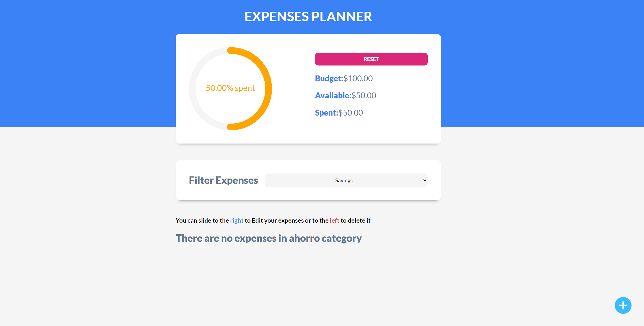Viewport: 644px width, 326px height.
Task: Click the "Budget:" label
Action: [x=329, y=78]
